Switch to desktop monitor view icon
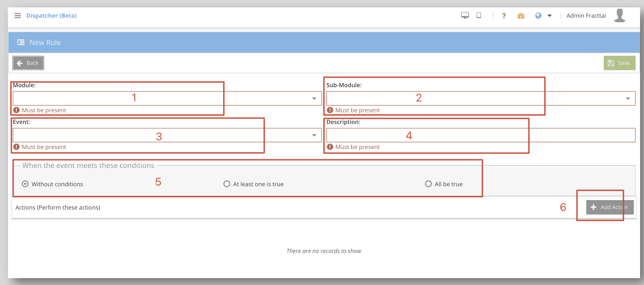The image size is (644, 285). click(465, 15)
